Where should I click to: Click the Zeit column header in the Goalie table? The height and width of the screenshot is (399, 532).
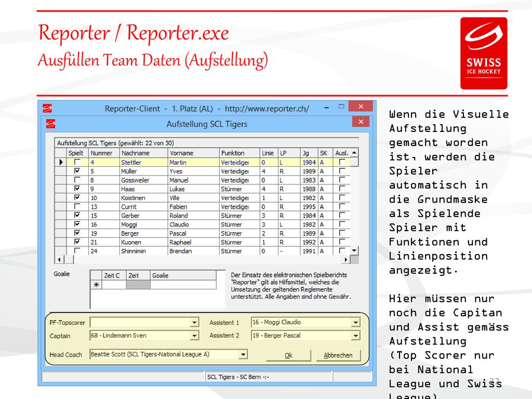138,275
